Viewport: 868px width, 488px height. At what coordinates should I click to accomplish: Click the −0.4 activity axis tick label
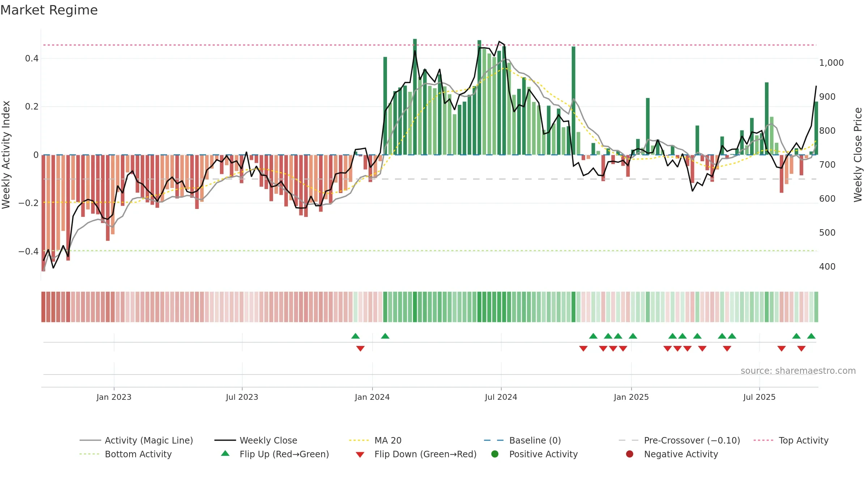coord(29,251)
